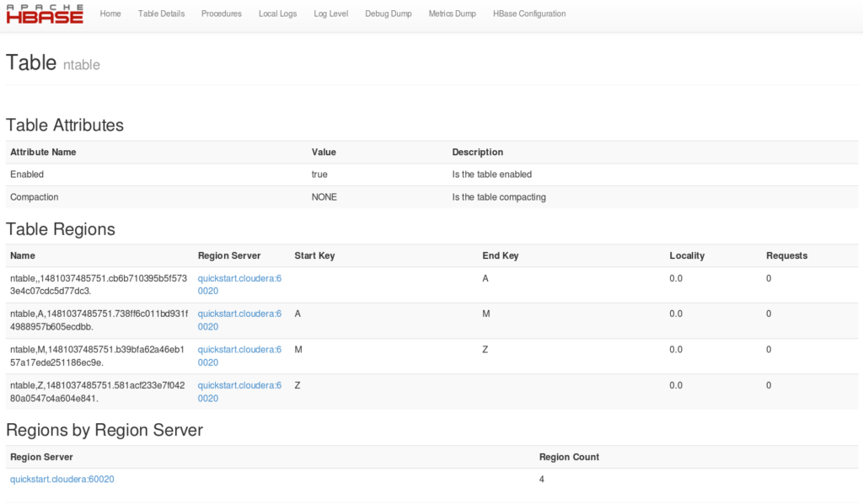Click the Apache HBase logo
The height and width of the screenshot is (504, 863).
pos(45,14)
